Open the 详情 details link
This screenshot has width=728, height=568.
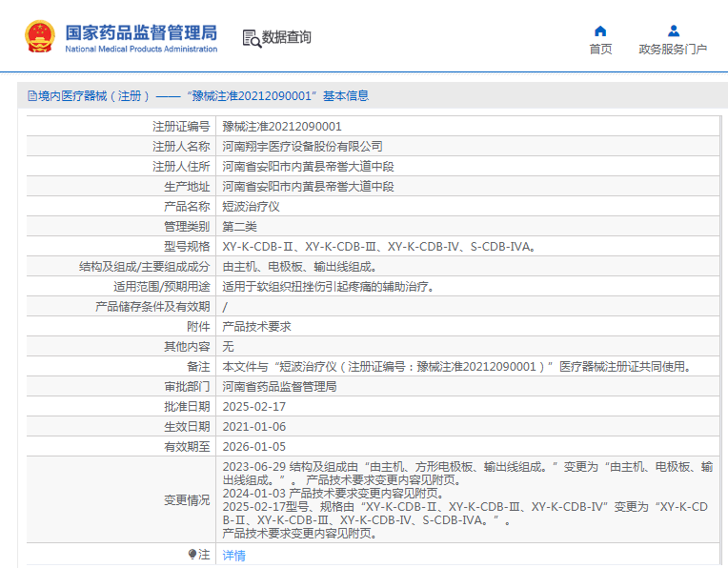pyautogui.click(x=233, y=555)
